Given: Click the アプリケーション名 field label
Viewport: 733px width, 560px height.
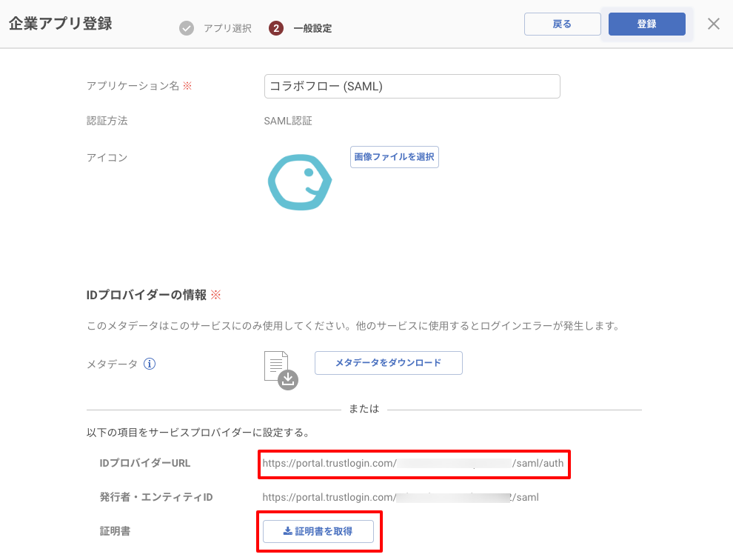Looking at the screenshot, I should 133,86.
